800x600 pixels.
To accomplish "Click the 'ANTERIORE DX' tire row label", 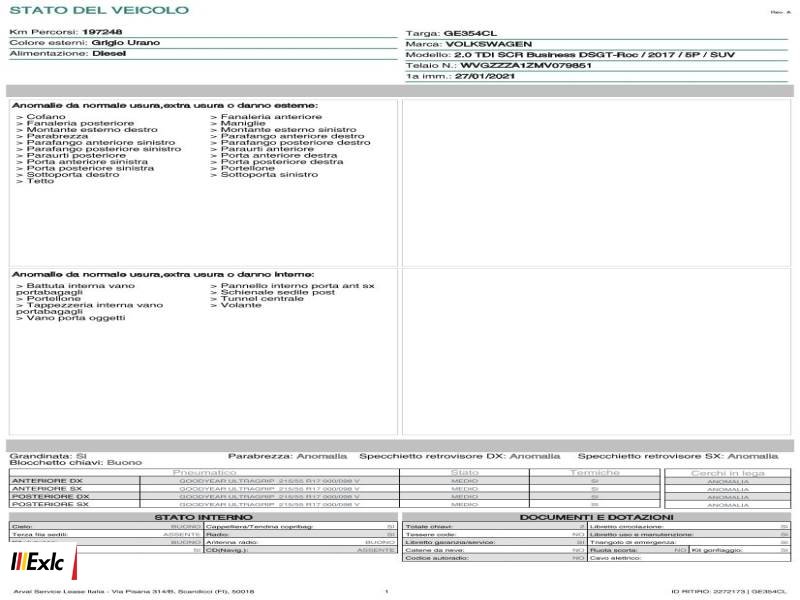I will point(47,481).
